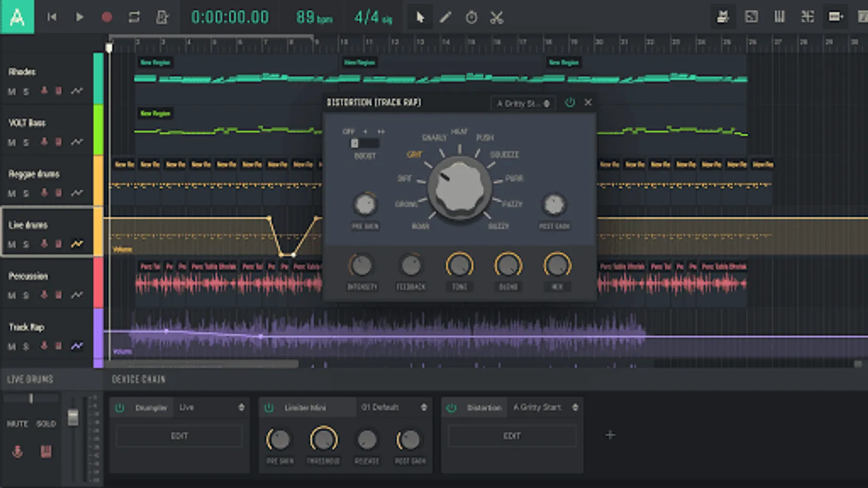Select the pencil draw tool
This screenshot has width=868, height=488.
point(445,17)
